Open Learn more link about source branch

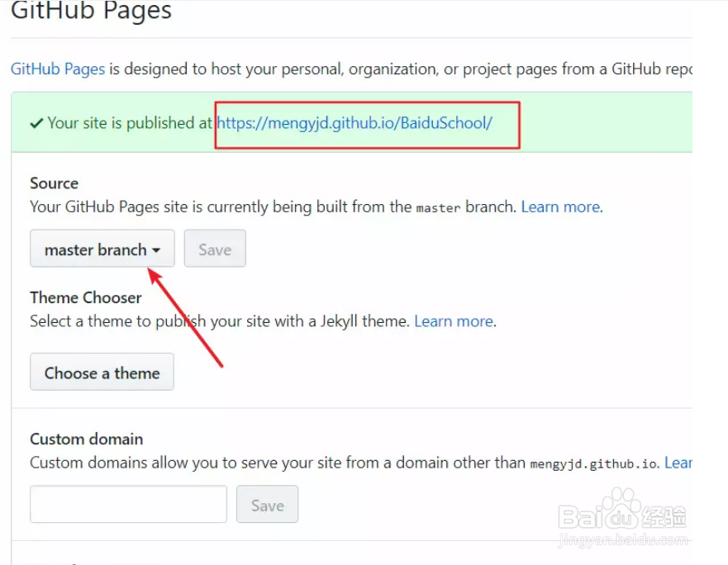tap(560, 207)
